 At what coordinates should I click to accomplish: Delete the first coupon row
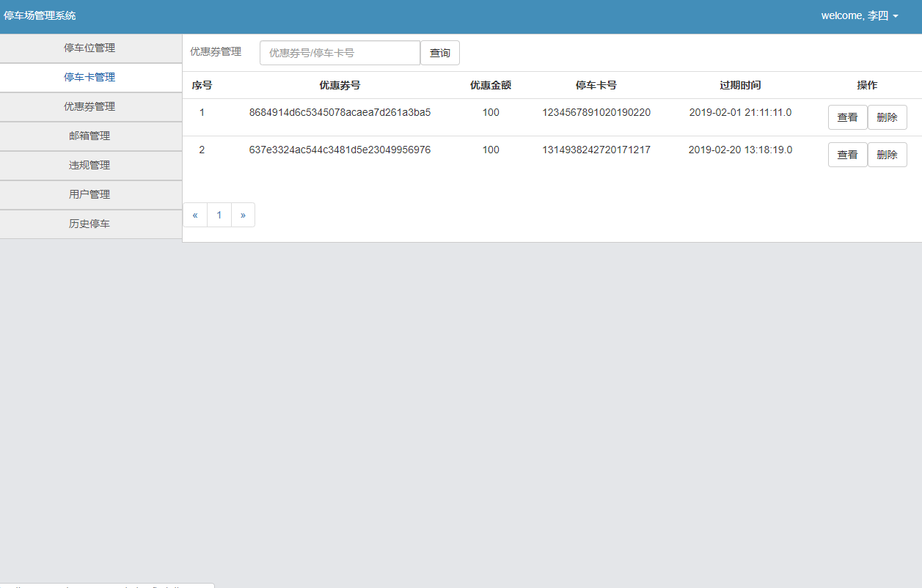[x=887, y=117]
